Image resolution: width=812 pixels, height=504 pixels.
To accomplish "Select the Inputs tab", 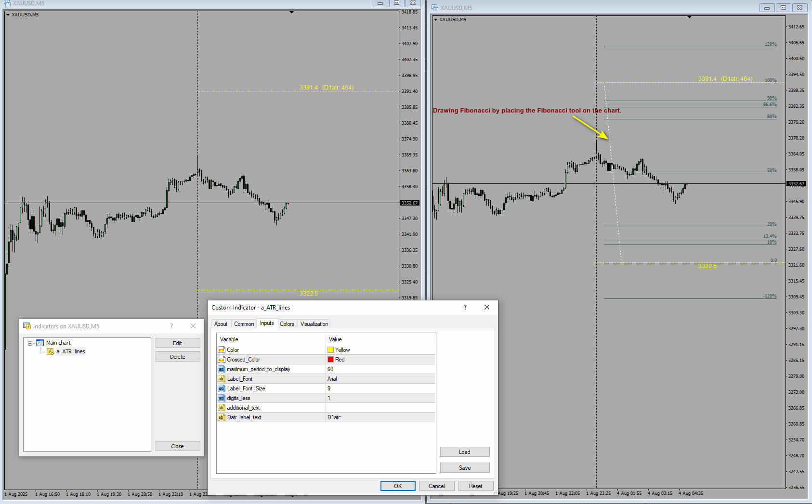I will click(267, 323).
